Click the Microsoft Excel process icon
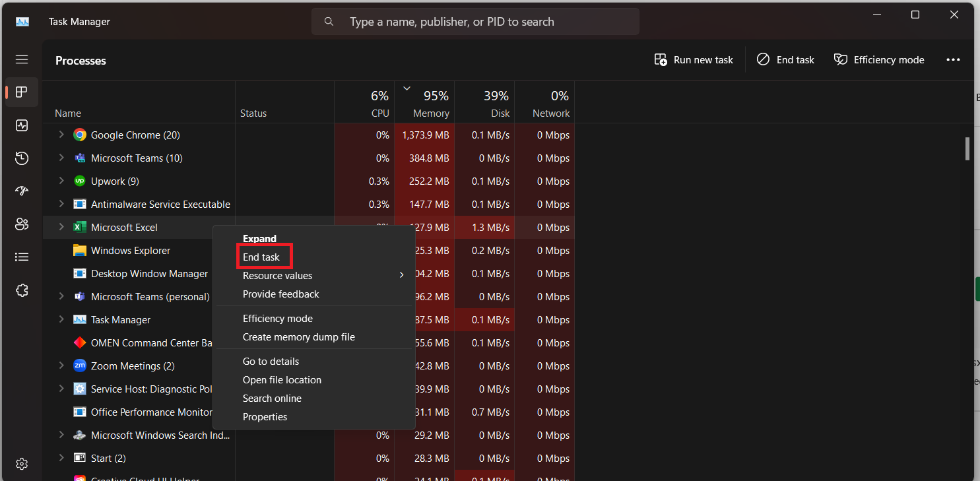 click(80, 227)
